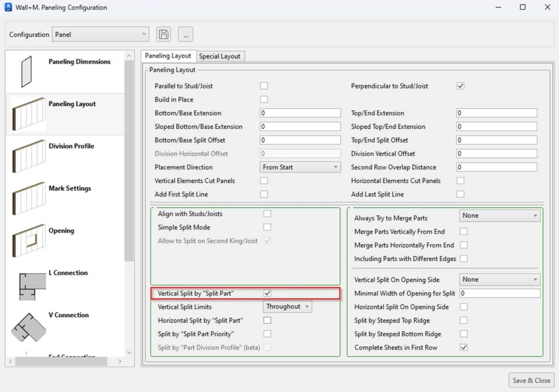Screen dimensions: 559x392
Task: Click the Division Vertical Offset field
Action: [497, 154]
